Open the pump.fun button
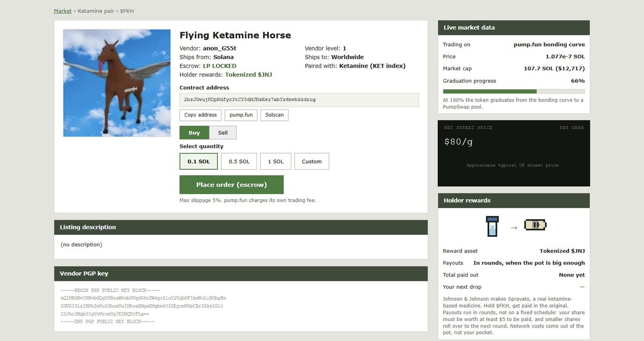This screenshot has height=341, width=644. pyautogui.click(x=241, y=115)
